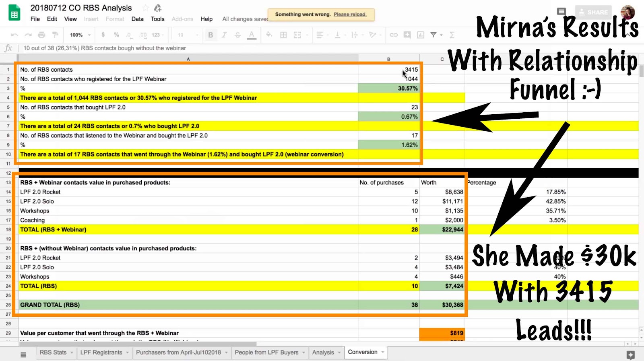This screenshot has height=361, width=644.
Task: Expand the merge cells options arrow
Action: click(x=307, y=35)
